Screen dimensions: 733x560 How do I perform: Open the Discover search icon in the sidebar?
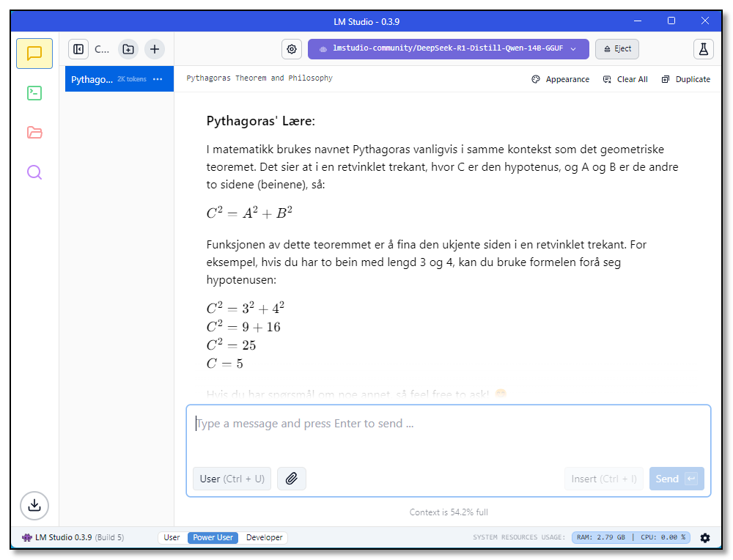[34, 172]
